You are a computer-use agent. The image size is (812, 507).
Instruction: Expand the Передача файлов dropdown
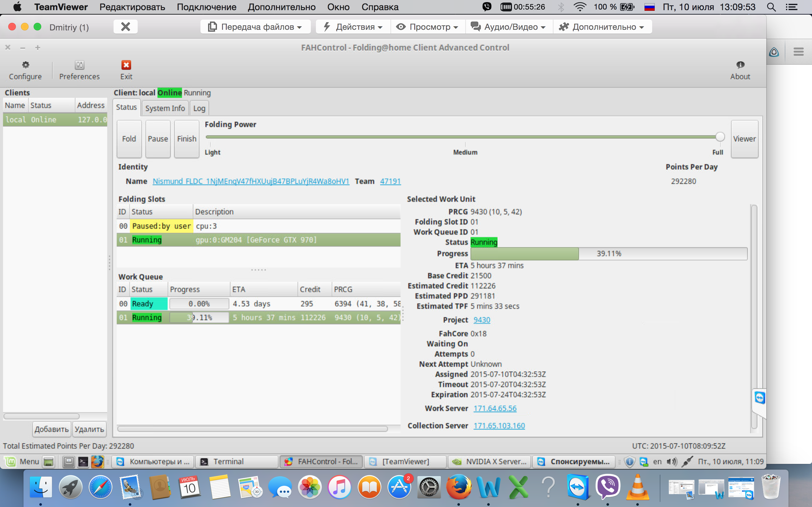pos(255,27)
